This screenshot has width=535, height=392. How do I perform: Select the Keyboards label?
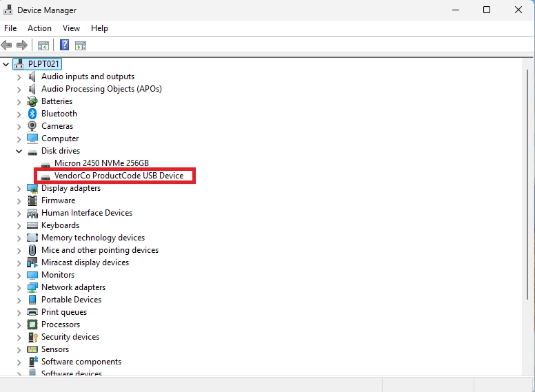pyautogui.click(x=61, y=225)
